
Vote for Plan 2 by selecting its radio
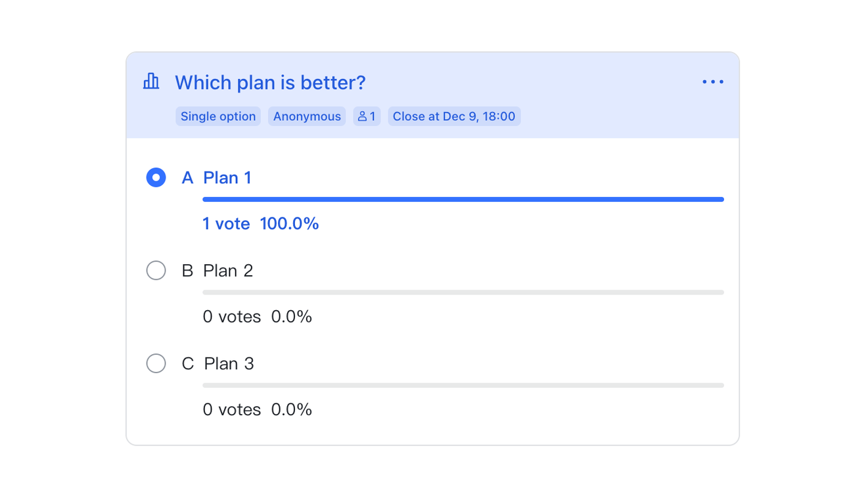[x=156, y=270]
